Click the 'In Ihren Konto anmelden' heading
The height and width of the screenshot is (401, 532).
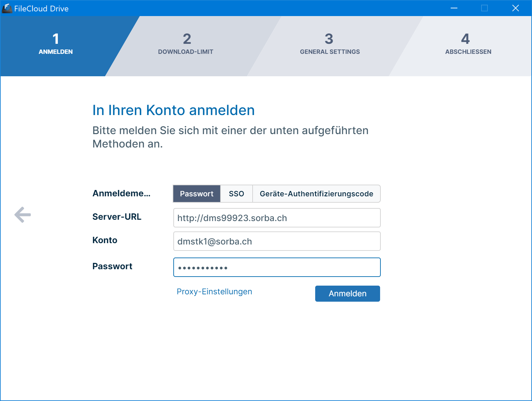pos(174,110)
